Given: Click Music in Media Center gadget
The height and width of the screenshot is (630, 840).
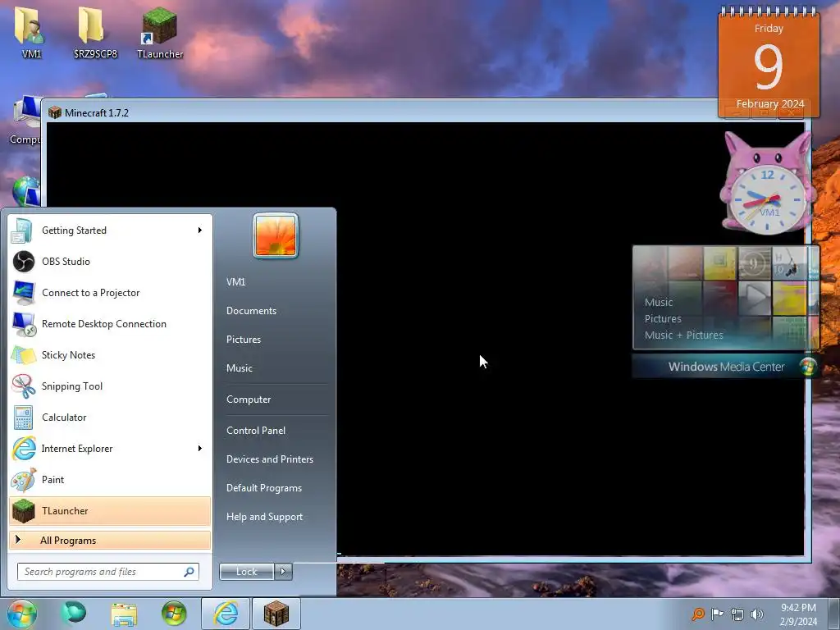Looking at the screenshot, I should [659, 302].
